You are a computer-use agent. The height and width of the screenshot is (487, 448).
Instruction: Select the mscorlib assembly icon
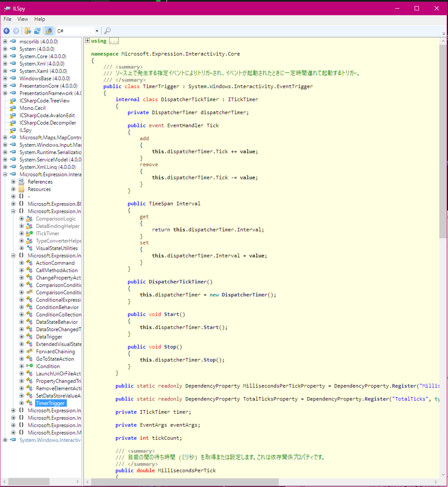pos(13,41)
